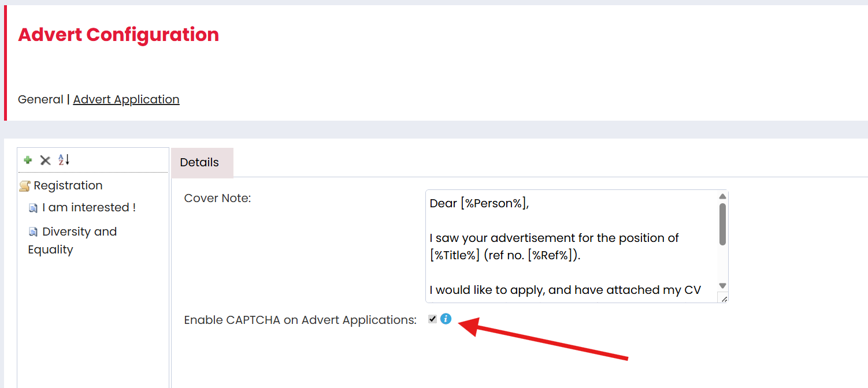Click the green plus add icon
Viewport: 868px width, 388px height.
(x=28, y=160)
